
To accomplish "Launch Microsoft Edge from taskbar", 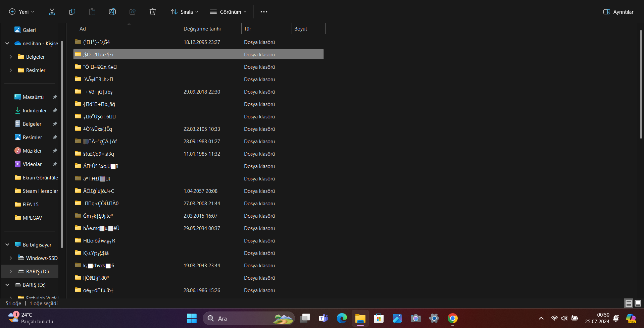I will pos(342,318).
